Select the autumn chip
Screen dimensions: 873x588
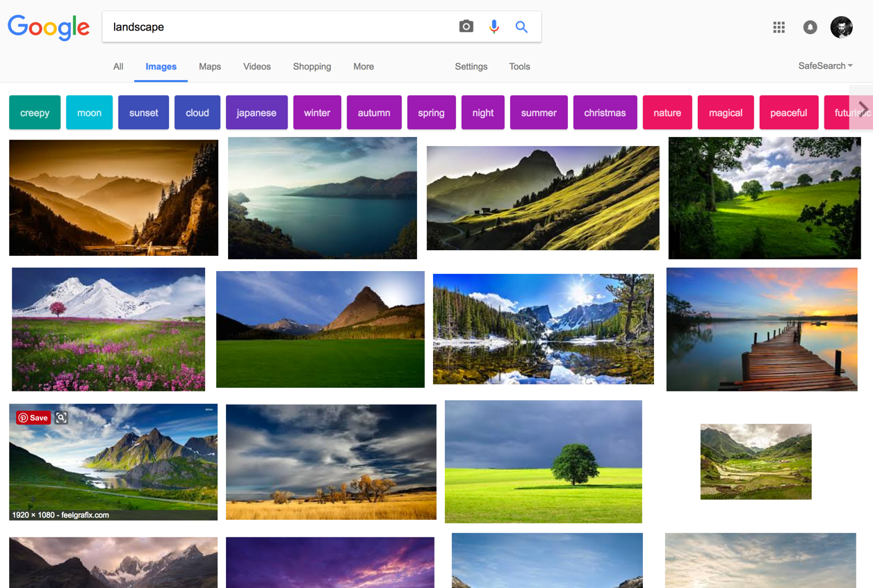click(374, 113)
